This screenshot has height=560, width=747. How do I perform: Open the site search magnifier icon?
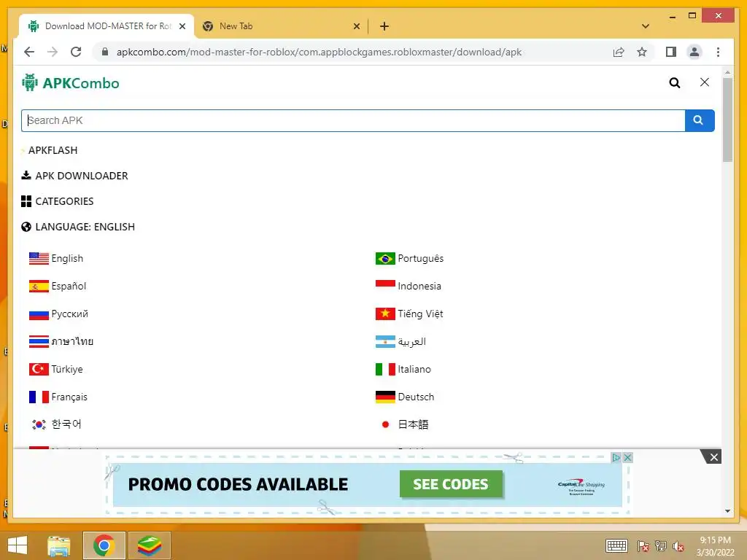pos(675,83)
